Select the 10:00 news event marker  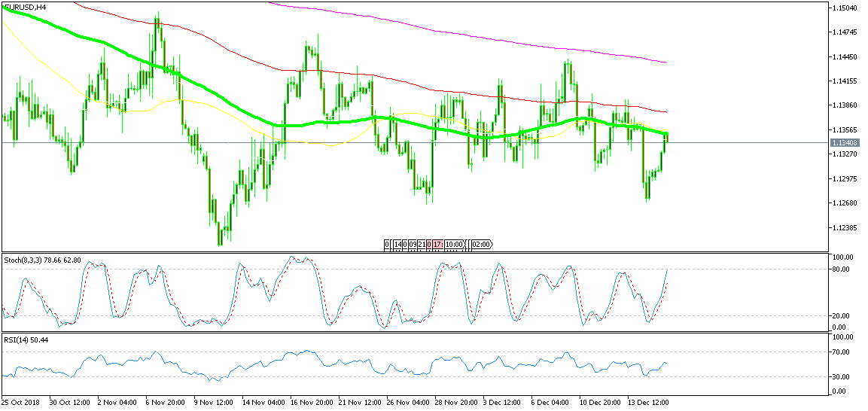(454, 244)
